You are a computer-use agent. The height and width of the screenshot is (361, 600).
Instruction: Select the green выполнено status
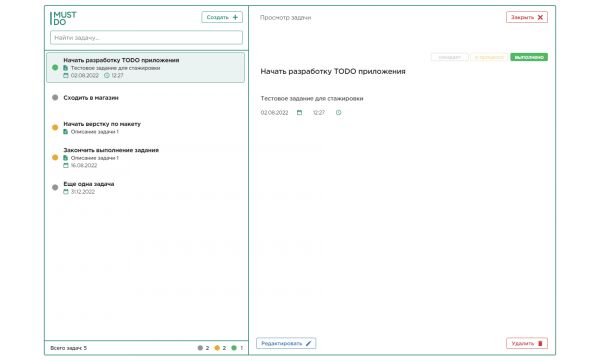529,57
